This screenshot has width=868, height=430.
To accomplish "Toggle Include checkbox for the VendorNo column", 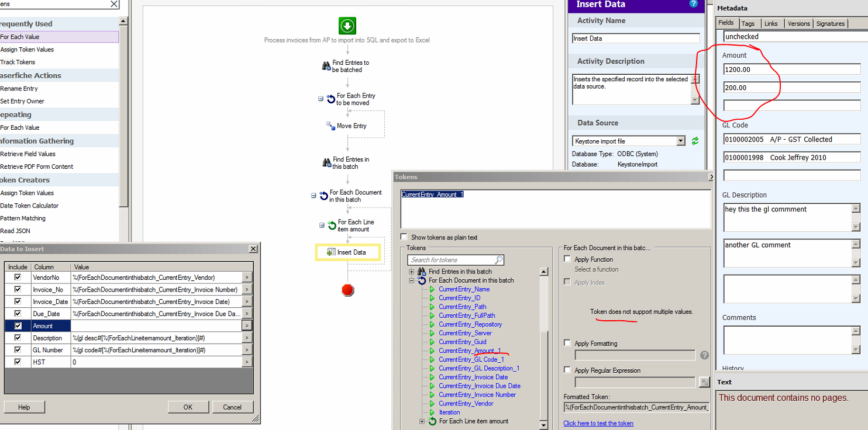I will pyautogui.click(x=18, y=277).
